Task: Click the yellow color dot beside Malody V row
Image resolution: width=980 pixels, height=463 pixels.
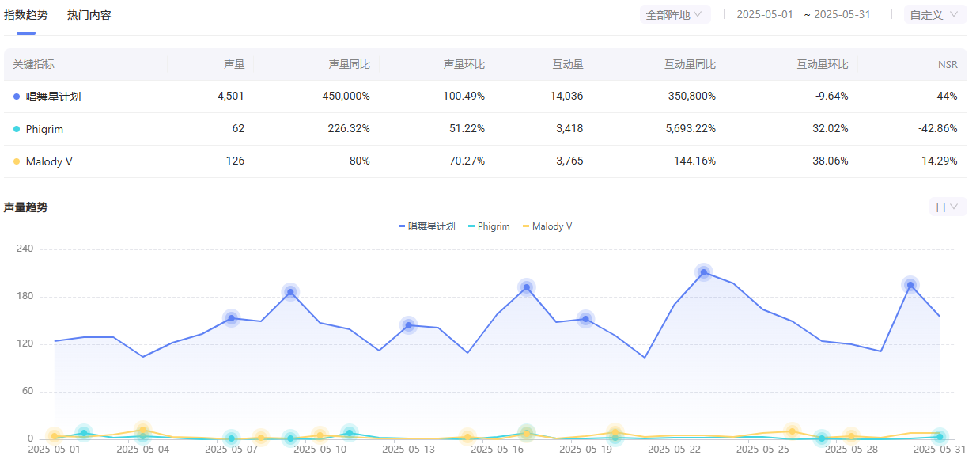Action: tap(17, 161)
